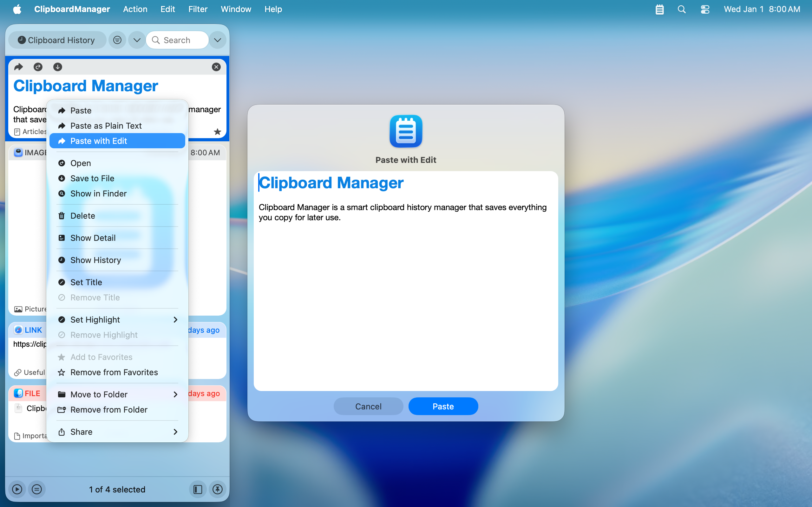
Task: Open the chevron dropdown right of Search
Action: click(217, 40)
